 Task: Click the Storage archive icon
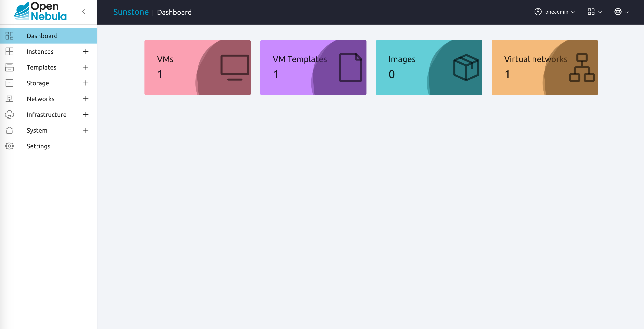pos(9,83)
